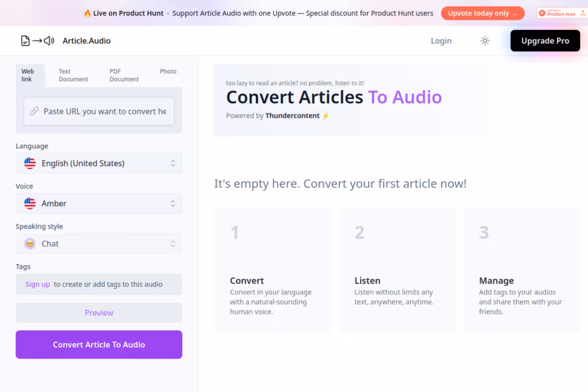Open the Speaking style dropdown showing Chat
The image size is (588, 392).
[x=99, y=244]
